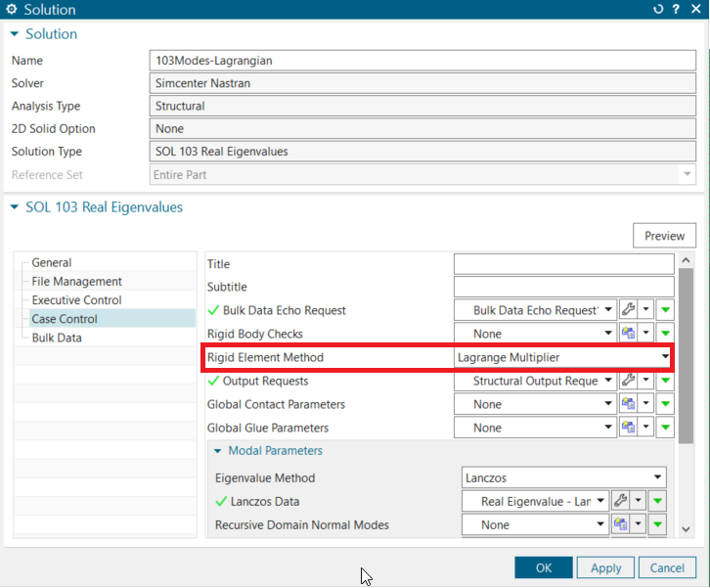Click the Preview button
Viewport: 710px width, 588px height.
pyautogui.click(x=664, y=236)
